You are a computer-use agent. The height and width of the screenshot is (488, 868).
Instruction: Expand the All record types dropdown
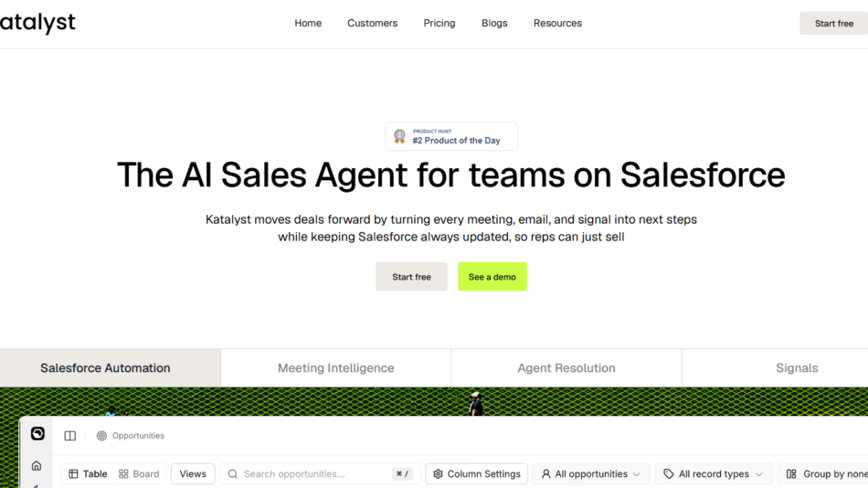(714, 473)
